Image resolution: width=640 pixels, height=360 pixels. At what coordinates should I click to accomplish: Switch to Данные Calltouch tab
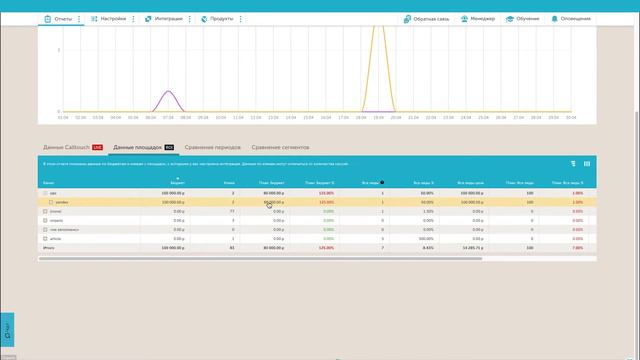(x=73, y=147)
